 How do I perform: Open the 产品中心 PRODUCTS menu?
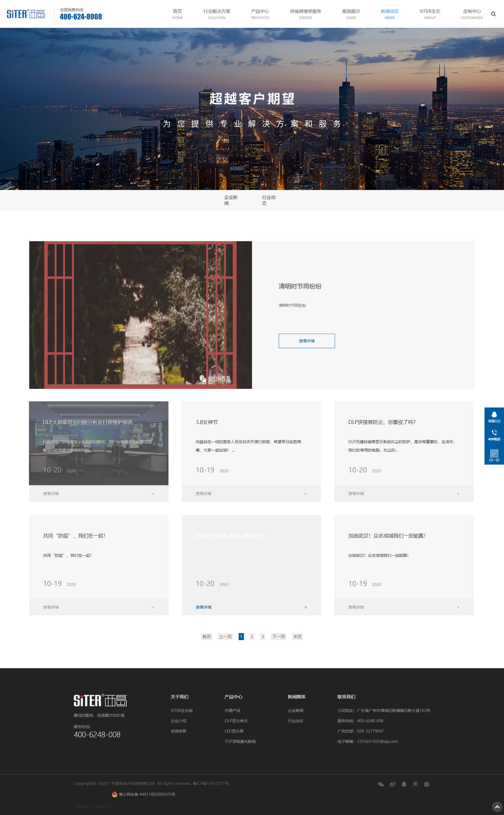260,14
